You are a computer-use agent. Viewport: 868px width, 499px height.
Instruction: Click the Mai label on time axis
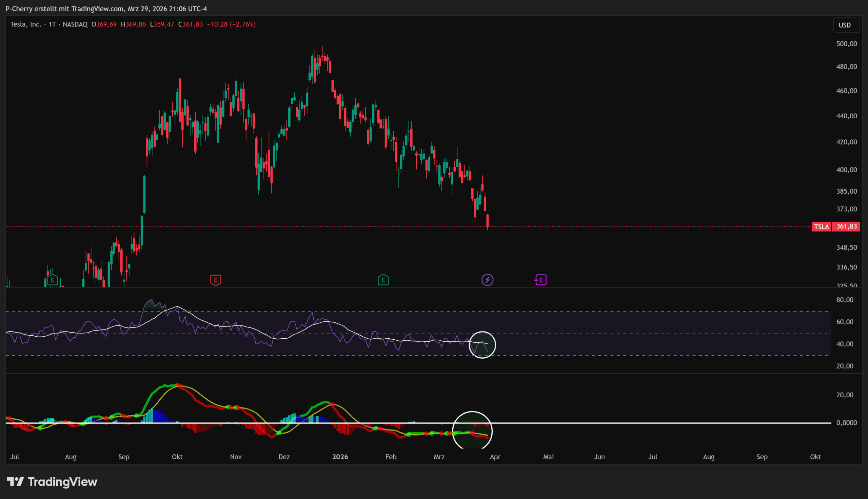click(548, 457)
